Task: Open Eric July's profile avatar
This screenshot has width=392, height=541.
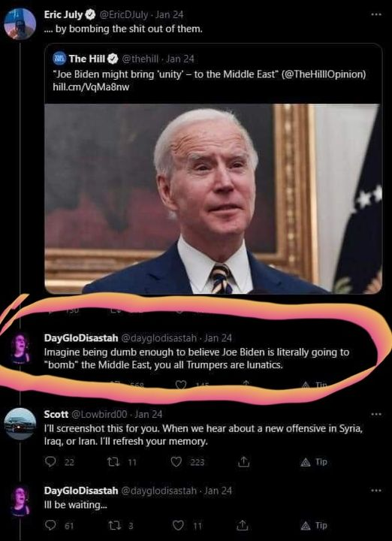Action: pyautogui.click(x=20, y=24)
